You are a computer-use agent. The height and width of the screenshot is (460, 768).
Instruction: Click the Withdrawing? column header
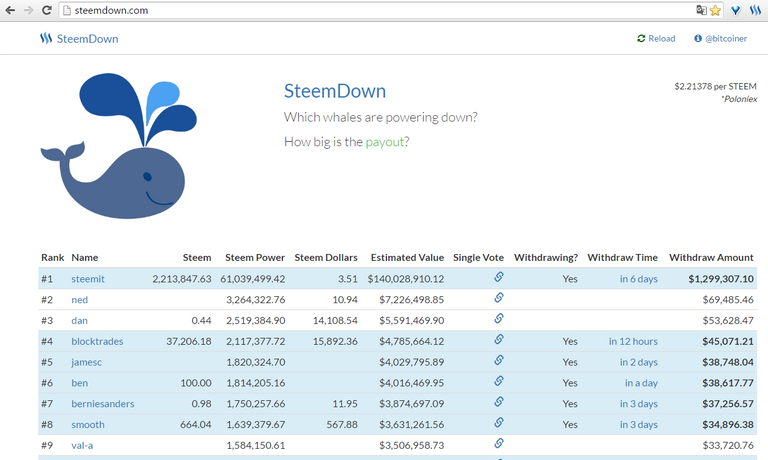(546, 258)
